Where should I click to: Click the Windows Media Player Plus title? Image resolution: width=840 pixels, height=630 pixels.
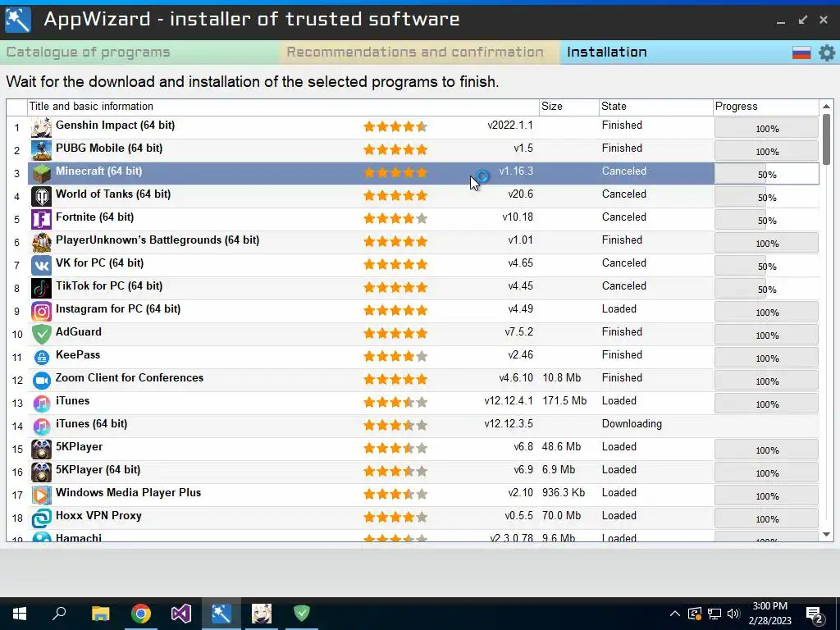129,493
